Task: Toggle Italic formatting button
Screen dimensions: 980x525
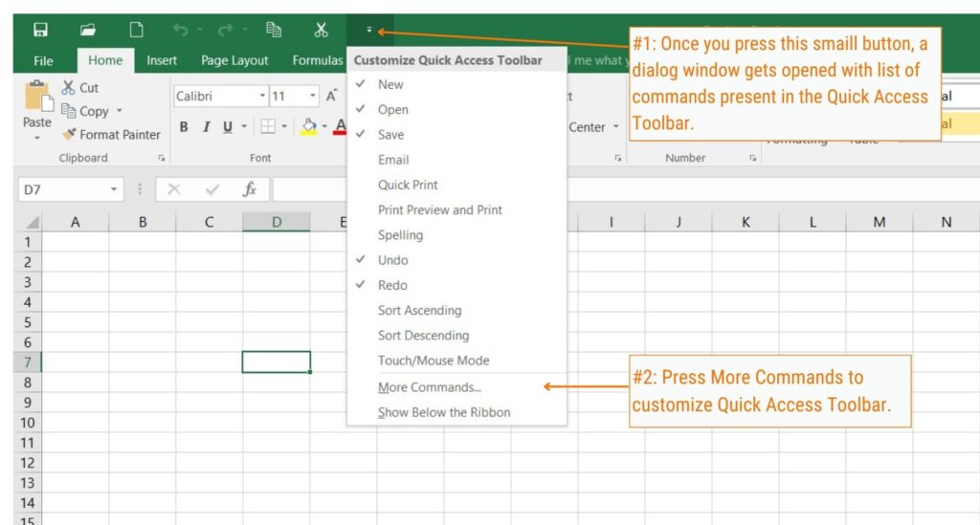Action: [206, 127]
